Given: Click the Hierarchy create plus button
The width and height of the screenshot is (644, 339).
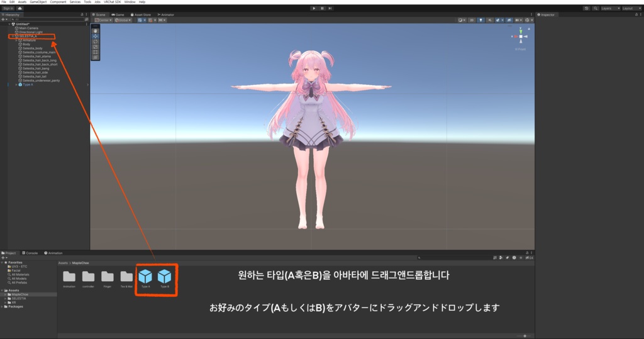Looking at the screenshot, I should point(4,19).
